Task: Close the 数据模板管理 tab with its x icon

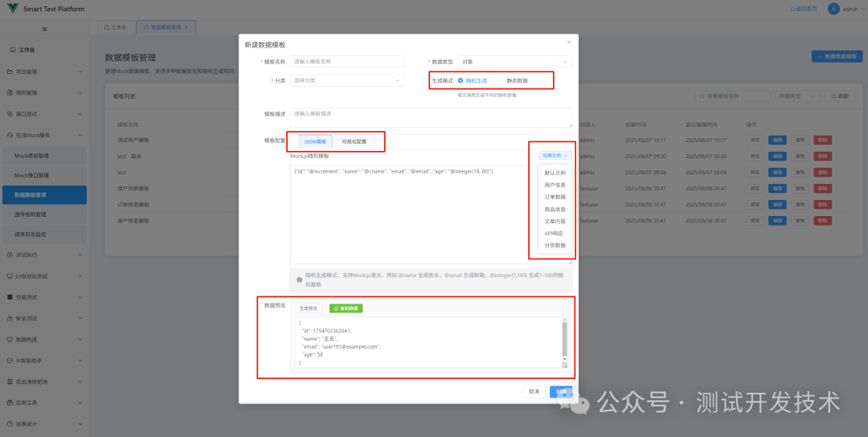Action: (186, 27)
